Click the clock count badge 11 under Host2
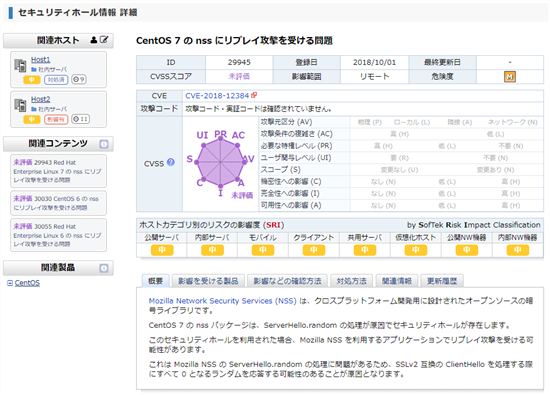The image size is (550, 395). [x=80, y=119]
